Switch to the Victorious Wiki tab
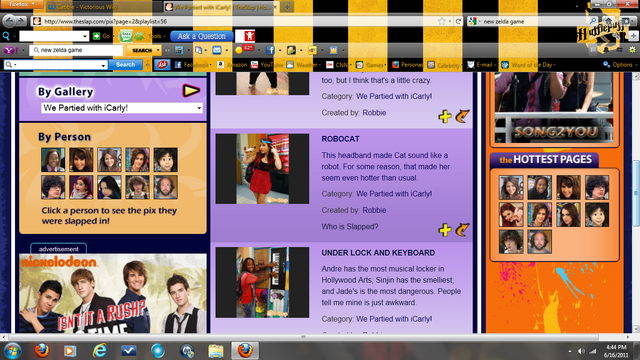Viewport: 640px width, 360px height. [103, 7]
